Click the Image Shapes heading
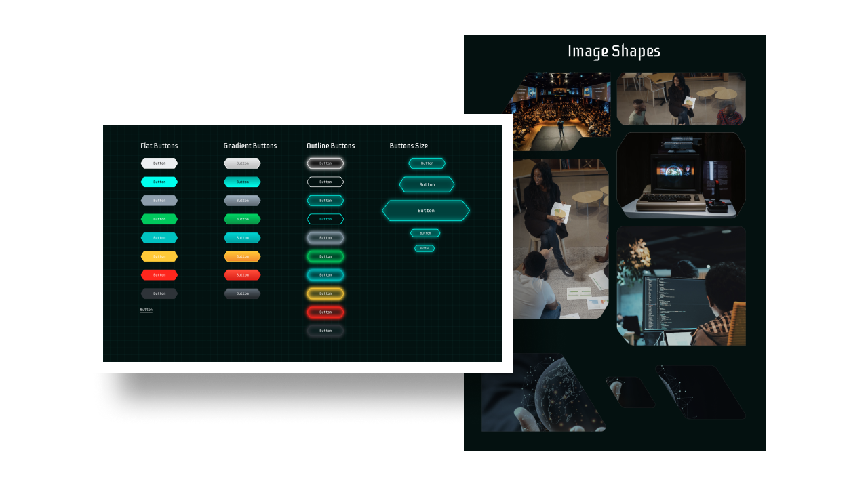This screenshot has height=488, width=868. (614, 52)
